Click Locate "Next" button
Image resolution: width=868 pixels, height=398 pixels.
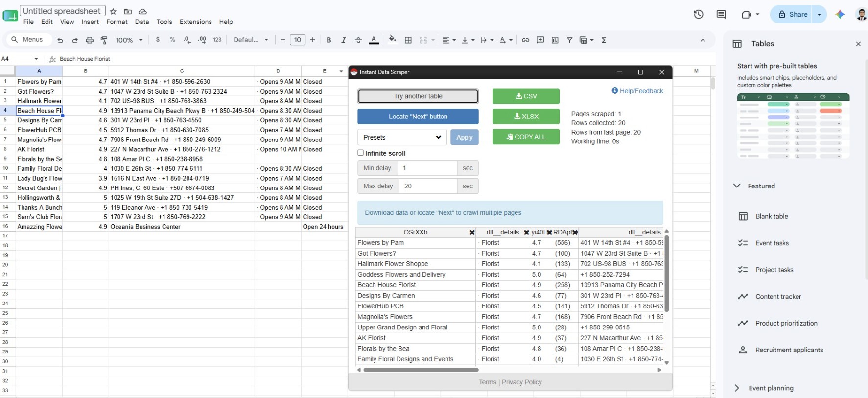[x=418, y=117]
